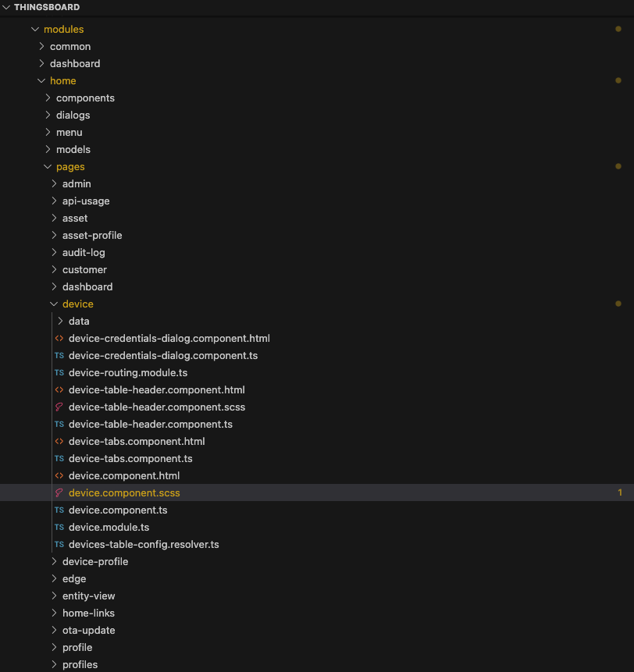Expand the components folder chevron

(48, 98)
